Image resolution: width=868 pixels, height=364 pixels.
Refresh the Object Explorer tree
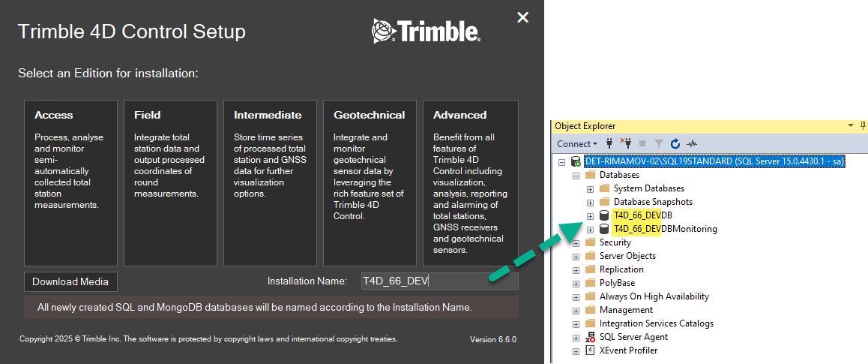click(x=675, y=144)
